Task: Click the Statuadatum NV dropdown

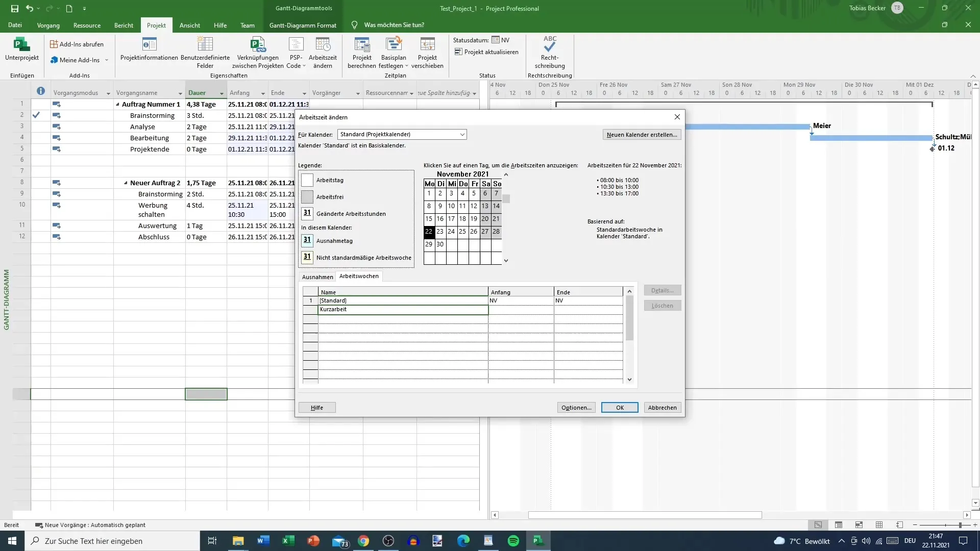Action: (504, 40)
